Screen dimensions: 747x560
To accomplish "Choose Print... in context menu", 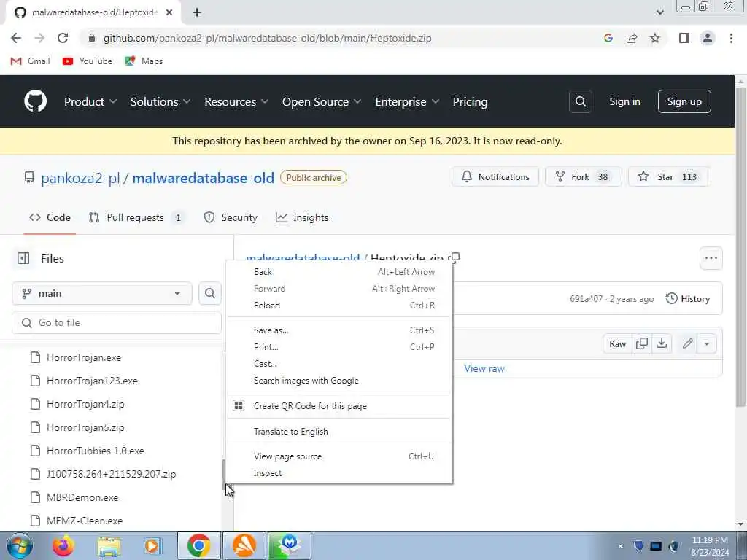I will tap(338, 347).
